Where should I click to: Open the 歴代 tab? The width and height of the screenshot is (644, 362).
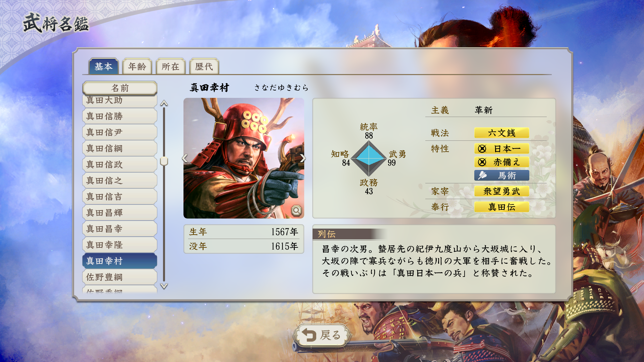[x=204, y=66]
